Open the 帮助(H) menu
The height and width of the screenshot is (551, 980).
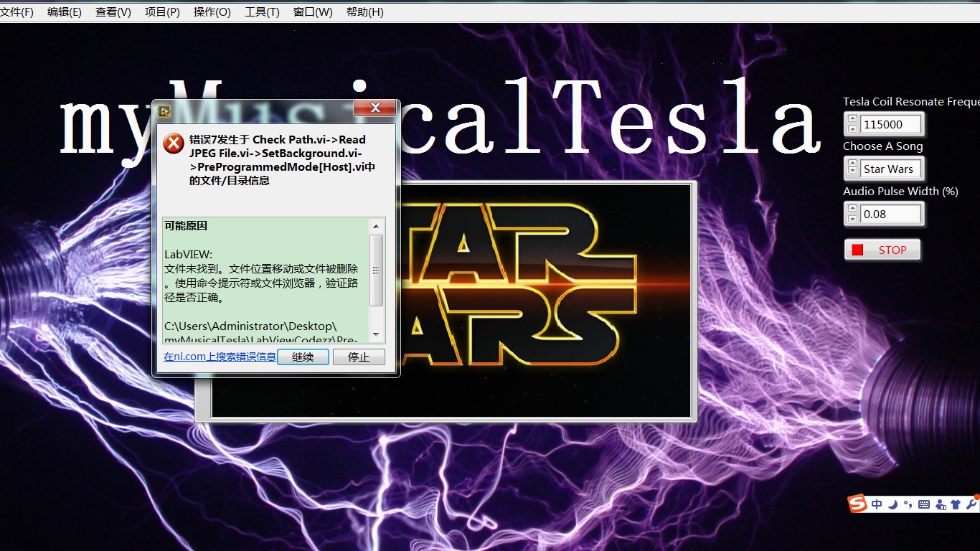364,12
